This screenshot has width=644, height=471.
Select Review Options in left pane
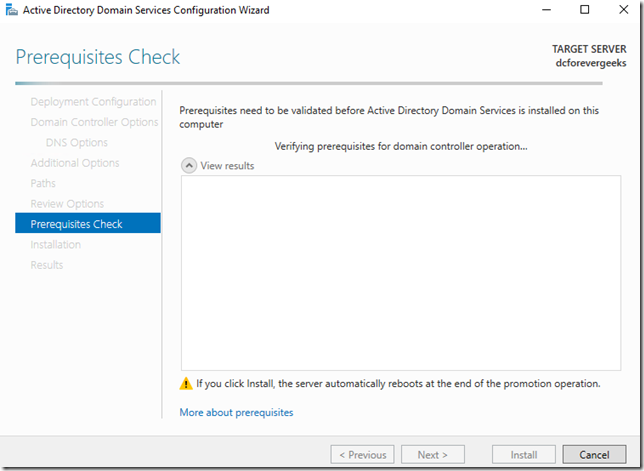[67, 204]
